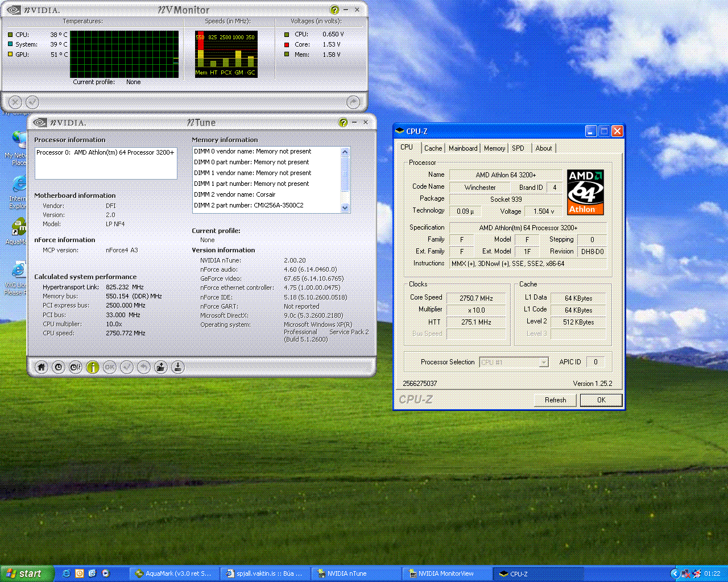The image size is (728, 582).
Task: Open the AquaMark taskbar entry
Action: pyautogui.click(x=173, y=573)
